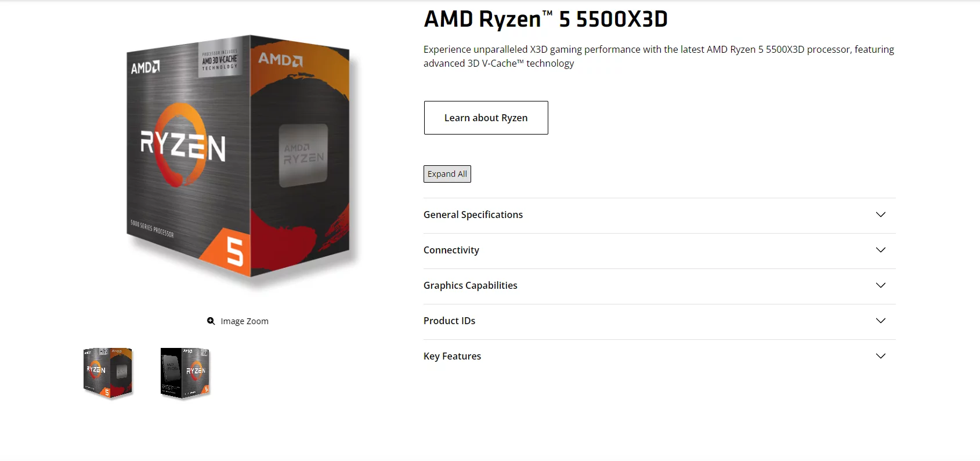
Task: Click the Connectivity chevron arrow
Action: point(880,250)
